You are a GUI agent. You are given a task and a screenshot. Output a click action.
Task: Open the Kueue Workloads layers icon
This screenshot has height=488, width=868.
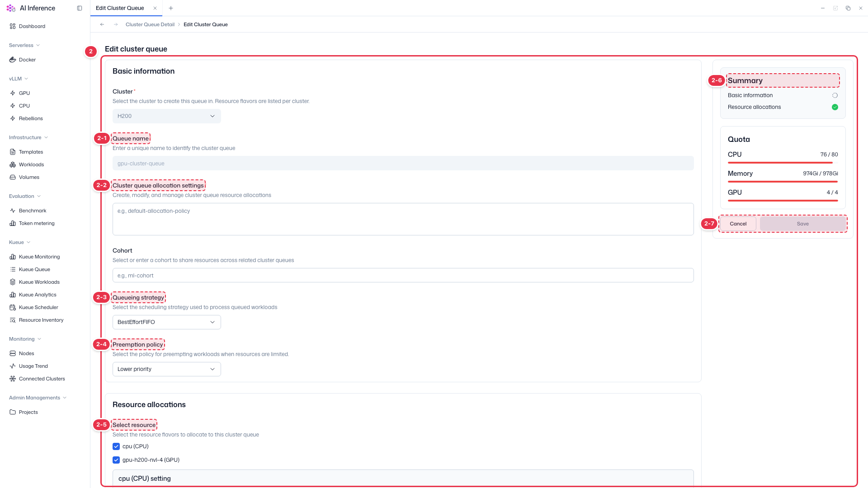pos(13,282)
